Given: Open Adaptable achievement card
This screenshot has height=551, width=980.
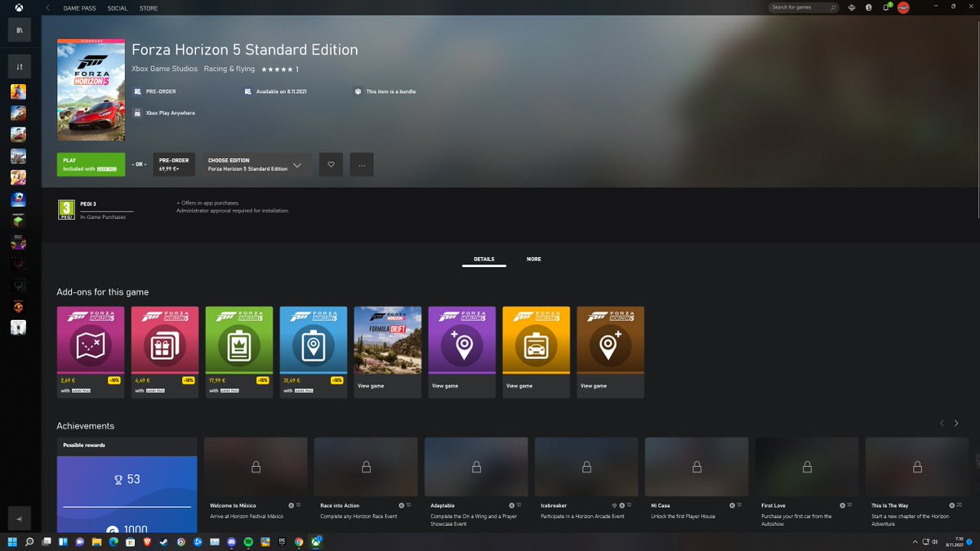Looking at the screenshot, I should [476, 485].
